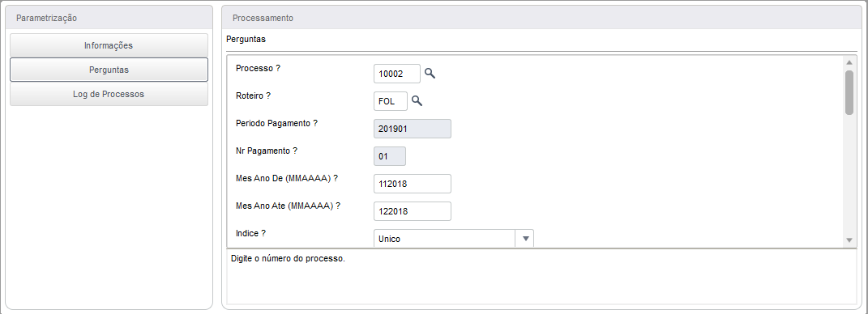Select the Perguntas section button

(109, 70)
